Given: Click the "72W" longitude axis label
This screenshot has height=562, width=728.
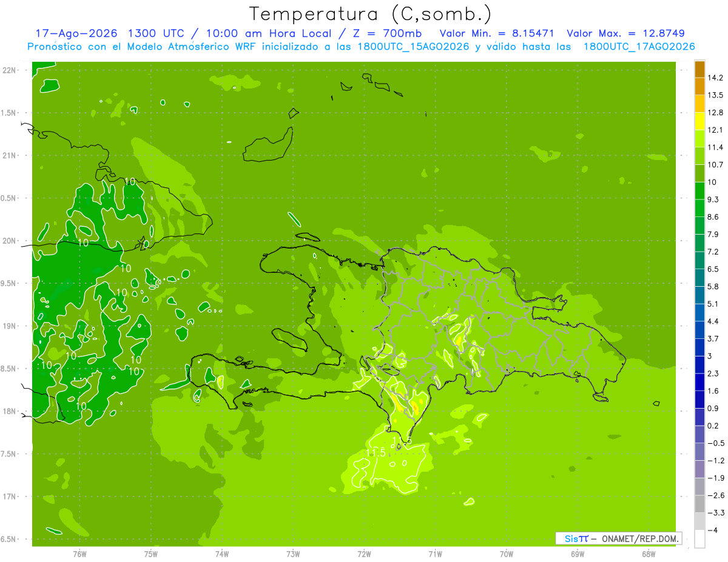Looking at the screenshot, I should pyautogui.click(x=364, y=554).
